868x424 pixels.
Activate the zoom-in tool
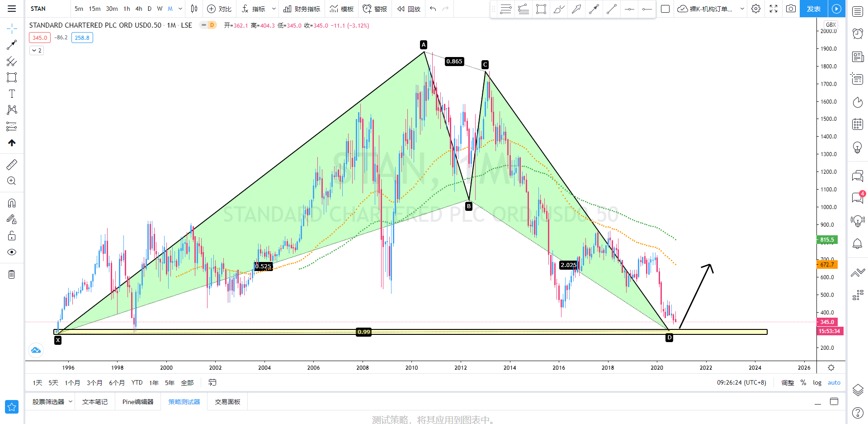[12, 181]
